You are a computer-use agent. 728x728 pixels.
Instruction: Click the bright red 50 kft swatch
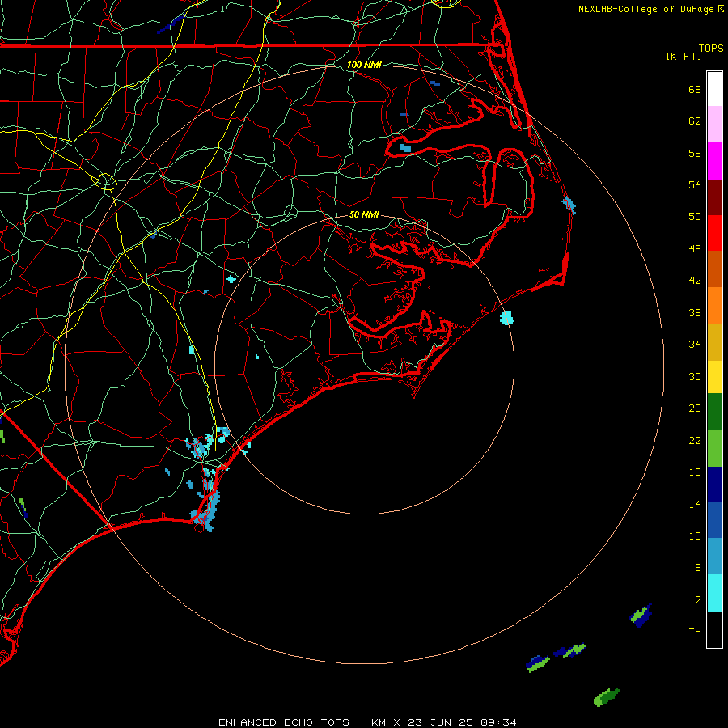click(x=714, y=233)
